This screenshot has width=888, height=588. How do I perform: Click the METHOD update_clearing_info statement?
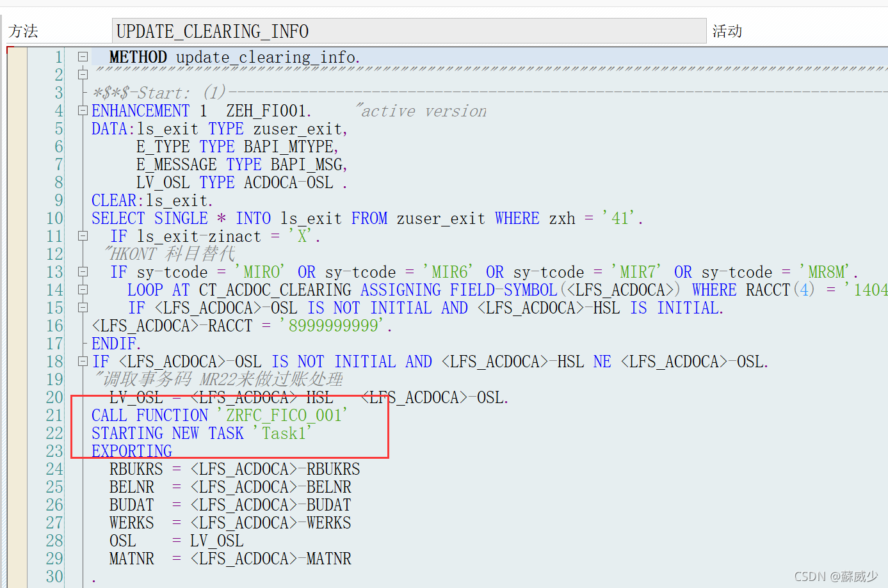[234, 57]
